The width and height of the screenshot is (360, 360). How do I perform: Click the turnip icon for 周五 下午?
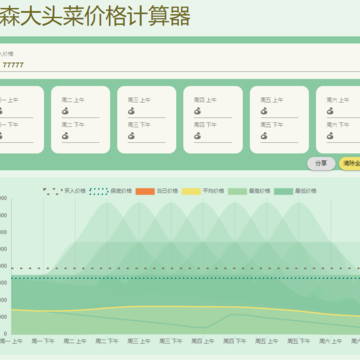click(x=264, y=136)
